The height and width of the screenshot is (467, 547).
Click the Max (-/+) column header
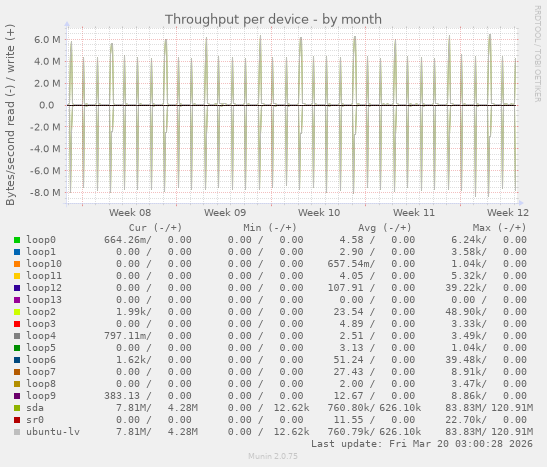pyautogui.click(x=499, y=228)
